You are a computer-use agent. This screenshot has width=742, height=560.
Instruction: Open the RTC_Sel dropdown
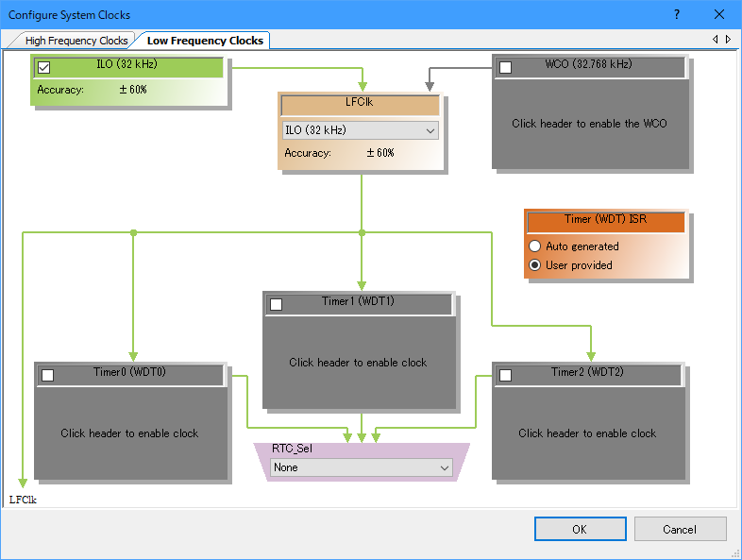coord(362,467)
